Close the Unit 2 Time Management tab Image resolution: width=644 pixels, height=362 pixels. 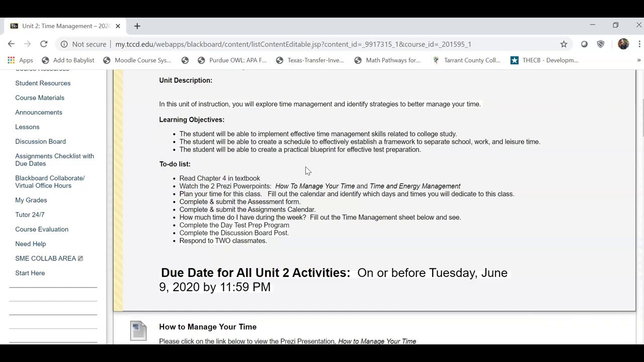[x=118, y=26]
